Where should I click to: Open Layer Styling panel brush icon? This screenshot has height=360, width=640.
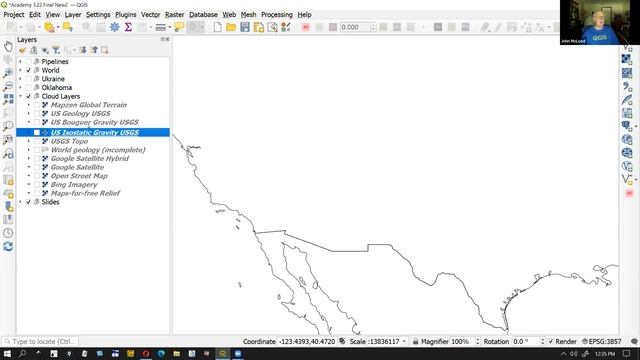[23, 50]
